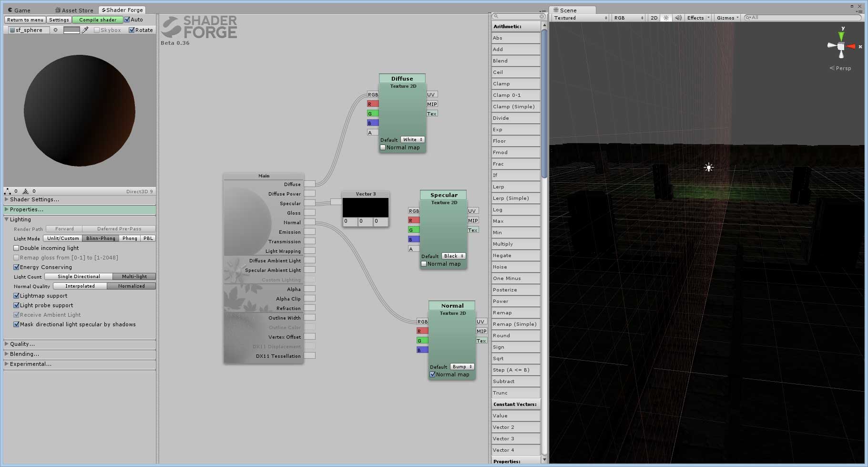Click the Compile shader button
868x467 pixels.
pyautogui.click(x=98, y=20)
